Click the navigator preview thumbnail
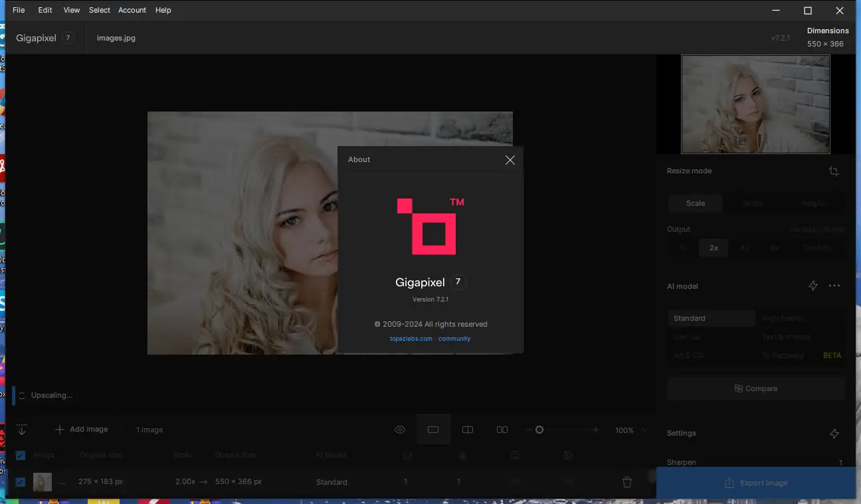Screen dimensions: 861x504 point(755,104)
